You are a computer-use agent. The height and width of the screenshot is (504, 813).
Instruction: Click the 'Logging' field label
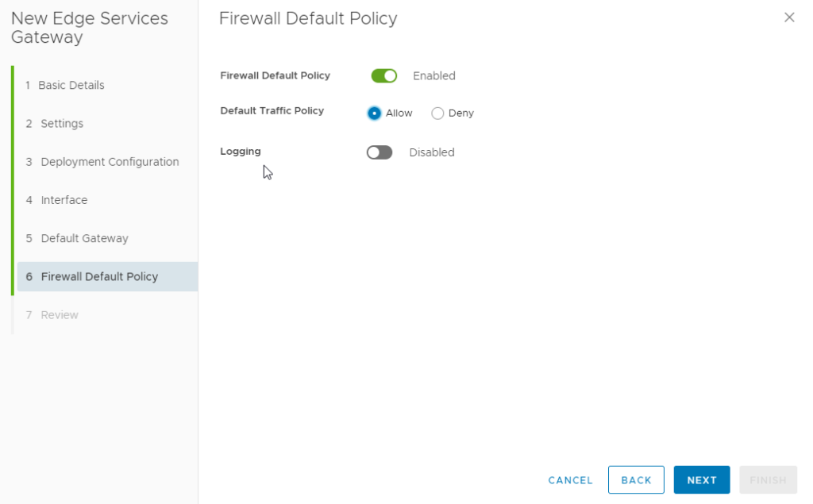click(x=241, y=152)
